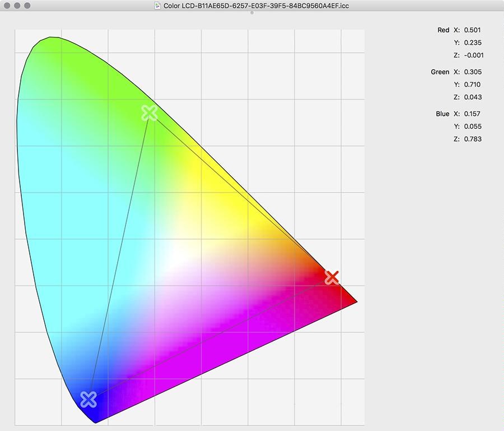Select the Green Y value 0.710

[473, 85]
